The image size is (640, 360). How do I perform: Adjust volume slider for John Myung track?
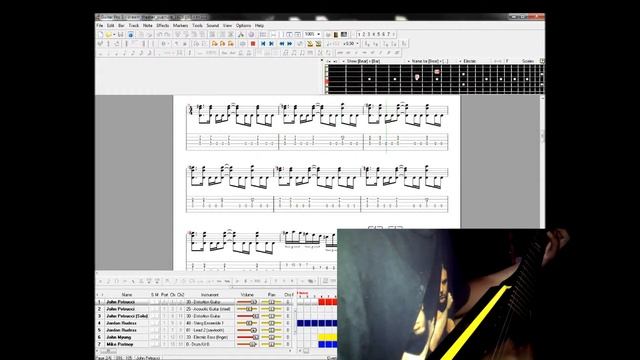tap(247, 337)
